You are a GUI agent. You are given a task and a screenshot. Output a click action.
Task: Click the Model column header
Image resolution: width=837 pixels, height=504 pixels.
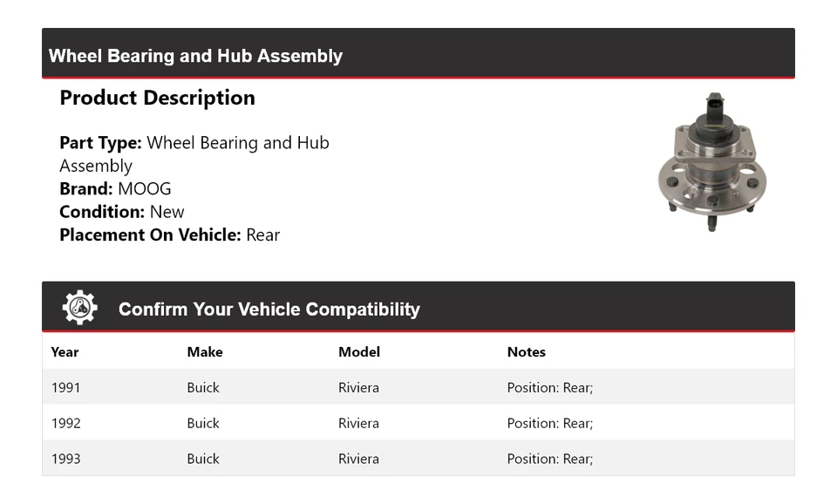click(358, 352)
